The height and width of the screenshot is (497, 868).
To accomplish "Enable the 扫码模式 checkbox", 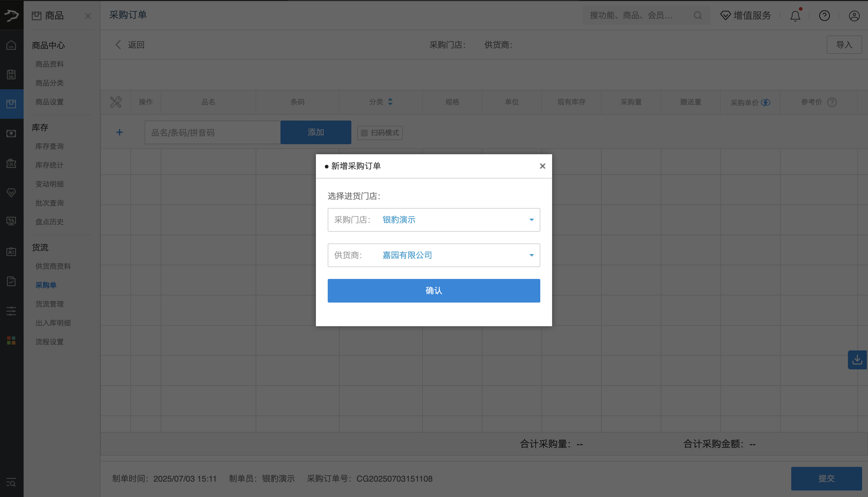I will [364, 133].
